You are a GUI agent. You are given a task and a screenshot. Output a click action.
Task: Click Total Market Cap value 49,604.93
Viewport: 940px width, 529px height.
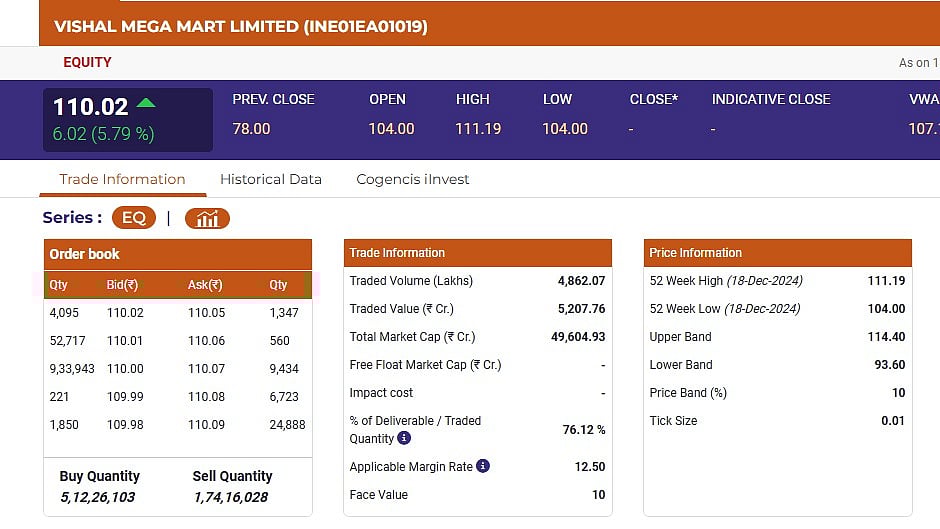(578, 337)
